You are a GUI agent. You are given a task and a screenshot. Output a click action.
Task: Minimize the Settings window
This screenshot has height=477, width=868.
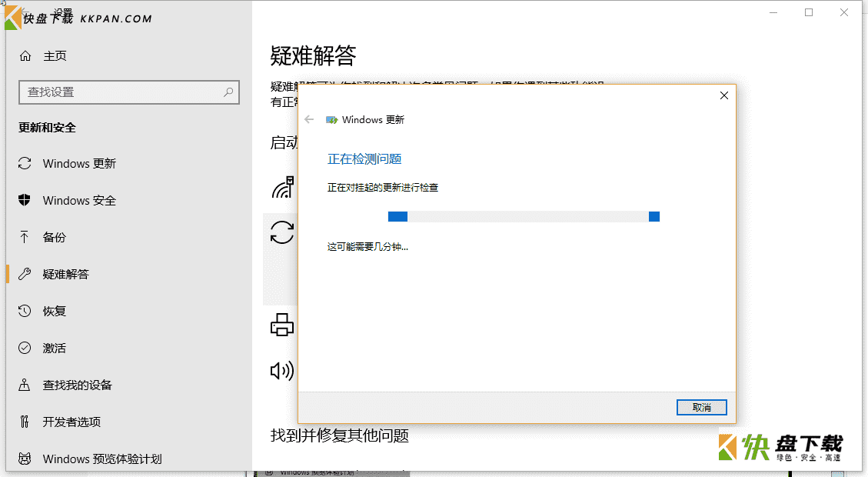773,12
